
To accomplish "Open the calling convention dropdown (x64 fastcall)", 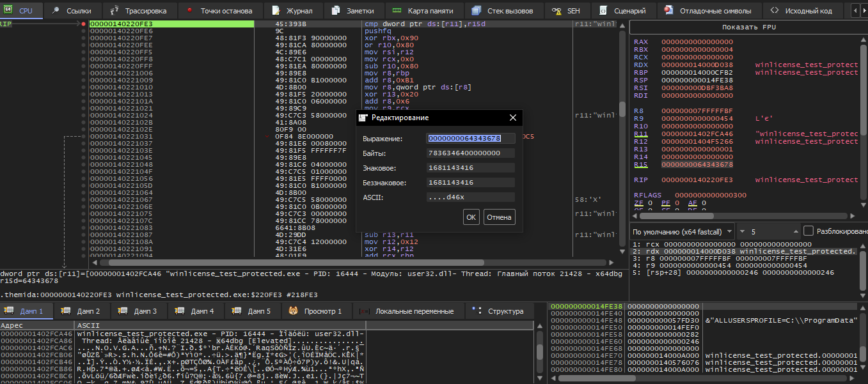I will (681, 231).
